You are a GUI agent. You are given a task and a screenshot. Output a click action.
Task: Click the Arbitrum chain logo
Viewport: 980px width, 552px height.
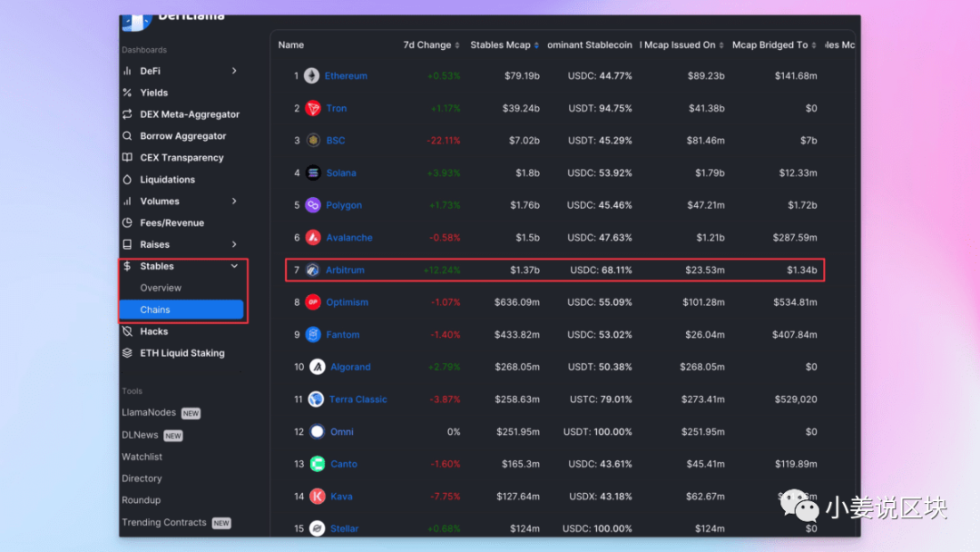pyautogui.click(x=312, y=270)
